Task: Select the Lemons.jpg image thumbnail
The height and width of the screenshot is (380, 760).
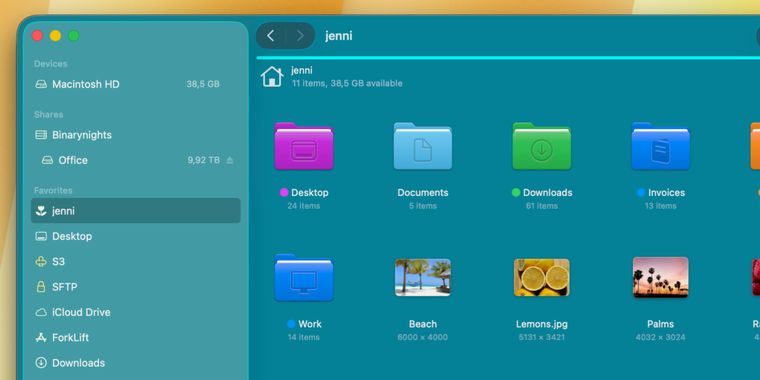Action: pos(542,277)
